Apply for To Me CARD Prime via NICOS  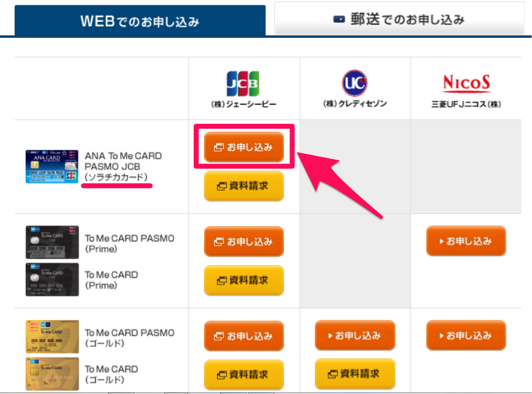click(x=466, y=241)
